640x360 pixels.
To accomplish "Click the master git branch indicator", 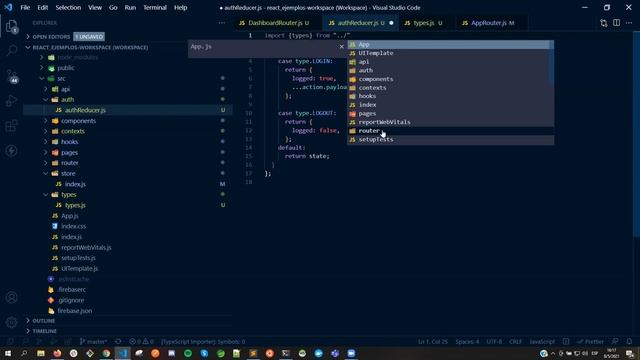I will (93, 341).
